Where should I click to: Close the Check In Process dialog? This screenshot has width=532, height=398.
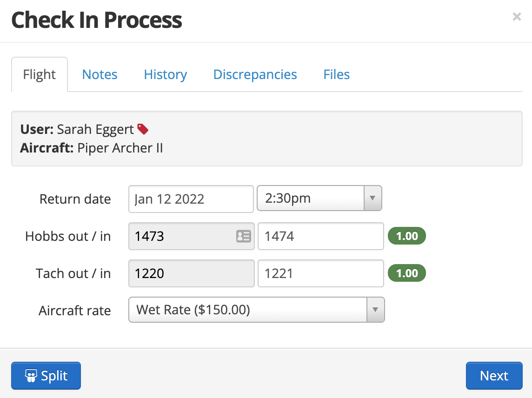point(516,17)
